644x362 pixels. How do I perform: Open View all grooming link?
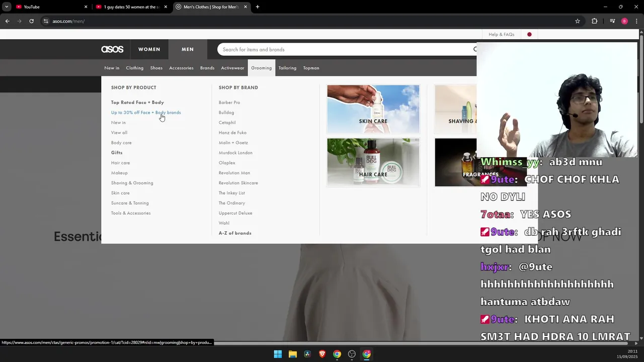(119, 133)
